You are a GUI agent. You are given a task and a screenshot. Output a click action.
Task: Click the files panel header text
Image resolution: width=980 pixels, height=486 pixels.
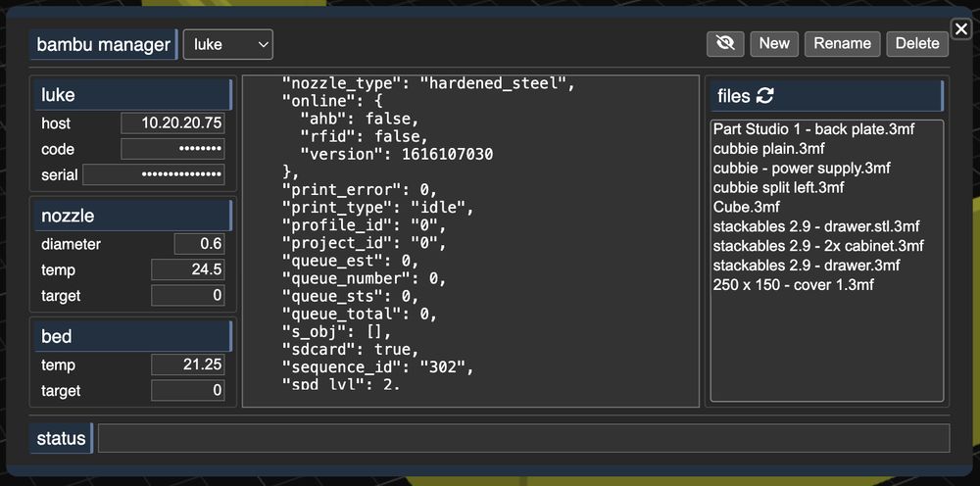[734, 96]
